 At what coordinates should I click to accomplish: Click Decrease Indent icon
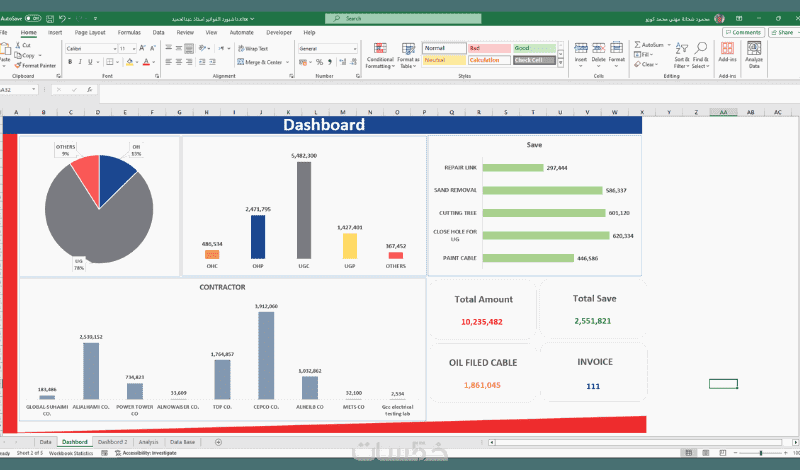(203, 62)
